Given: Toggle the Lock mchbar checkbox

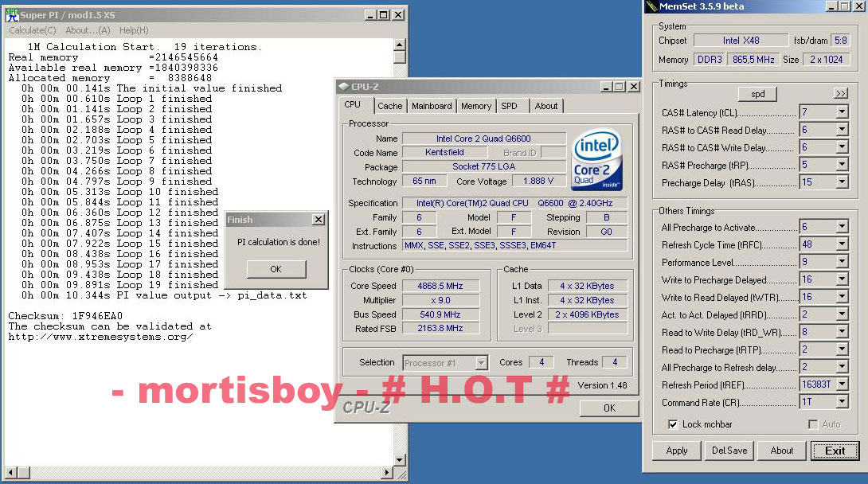Looking at the screenshot, I should pyautogui.click(x=673, y=424).
